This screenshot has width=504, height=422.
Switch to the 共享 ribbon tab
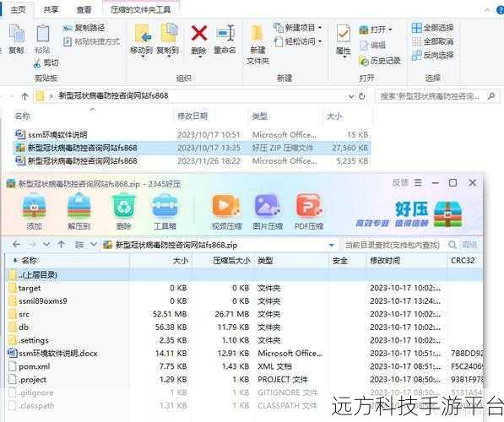coord(51,9)
